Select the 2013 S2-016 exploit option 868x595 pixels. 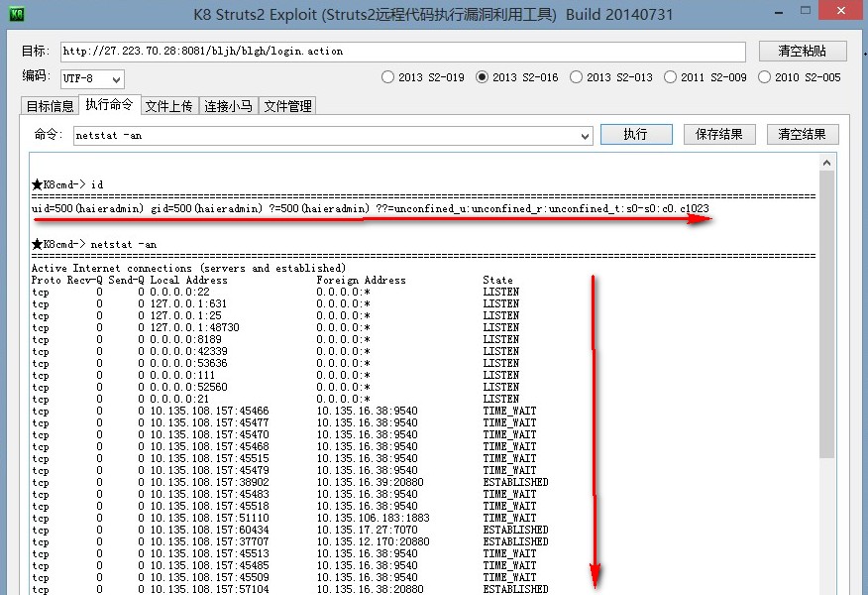[516, 77]
